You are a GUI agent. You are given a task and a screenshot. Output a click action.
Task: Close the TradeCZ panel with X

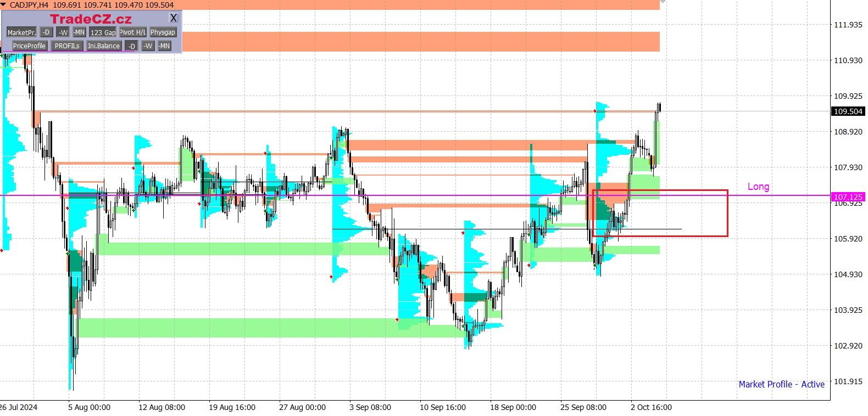coord(174,18)
